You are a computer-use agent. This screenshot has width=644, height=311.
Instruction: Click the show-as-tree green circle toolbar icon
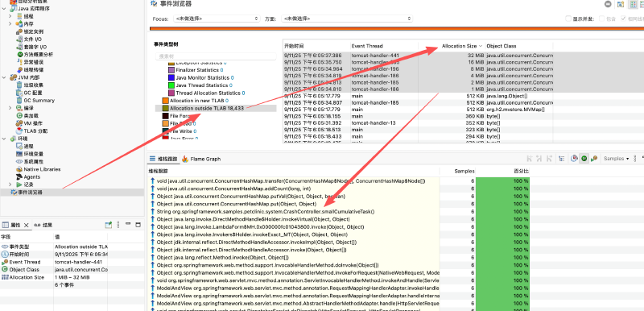click(x=584, y=159)
